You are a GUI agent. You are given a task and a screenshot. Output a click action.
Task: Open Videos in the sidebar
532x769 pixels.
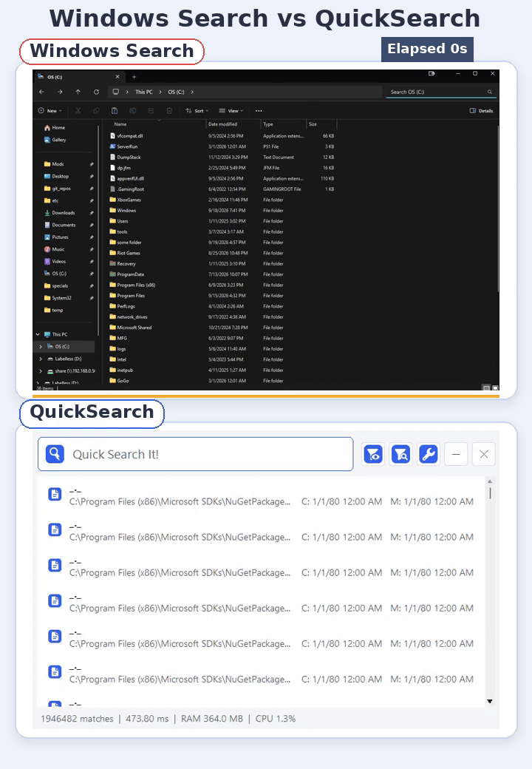click(55, 262)
